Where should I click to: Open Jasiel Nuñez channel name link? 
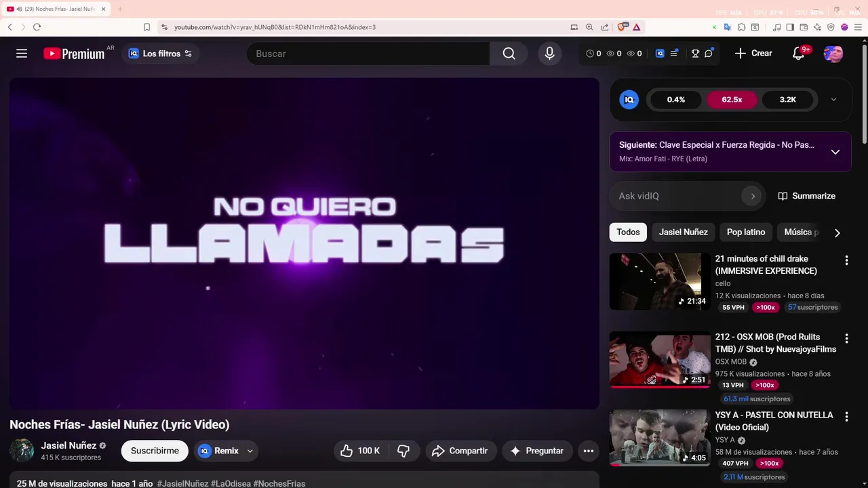click(x=68, y=445)
